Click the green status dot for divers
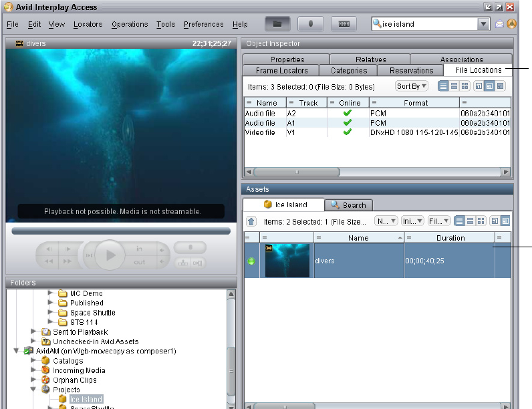Image resolution: width=532 pixels, height=409 pixels. tap(251, 261)
